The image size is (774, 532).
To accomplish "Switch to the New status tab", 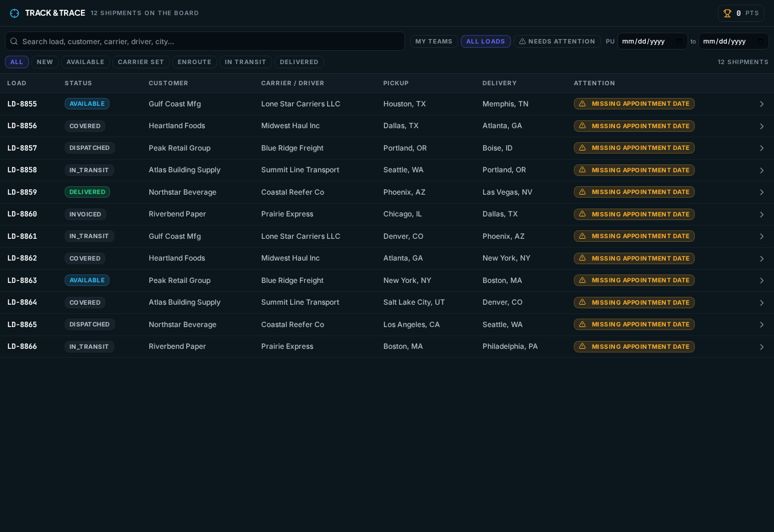I will (x=45, y=62).
